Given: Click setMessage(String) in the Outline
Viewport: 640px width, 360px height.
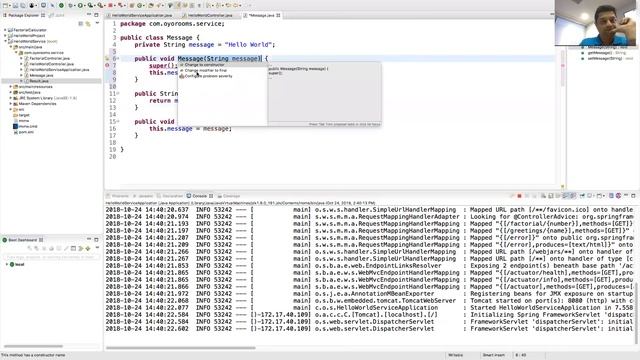Looking at the screenshot, I should (605, 58).
